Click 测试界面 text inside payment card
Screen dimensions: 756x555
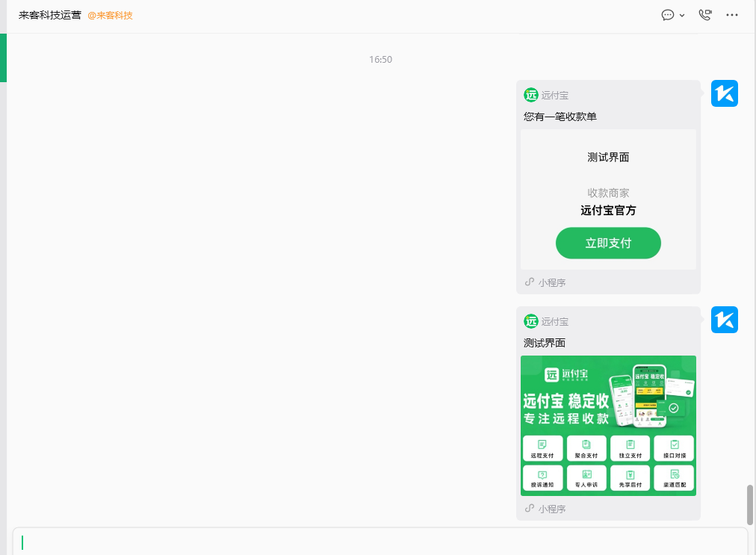point(608,157)
